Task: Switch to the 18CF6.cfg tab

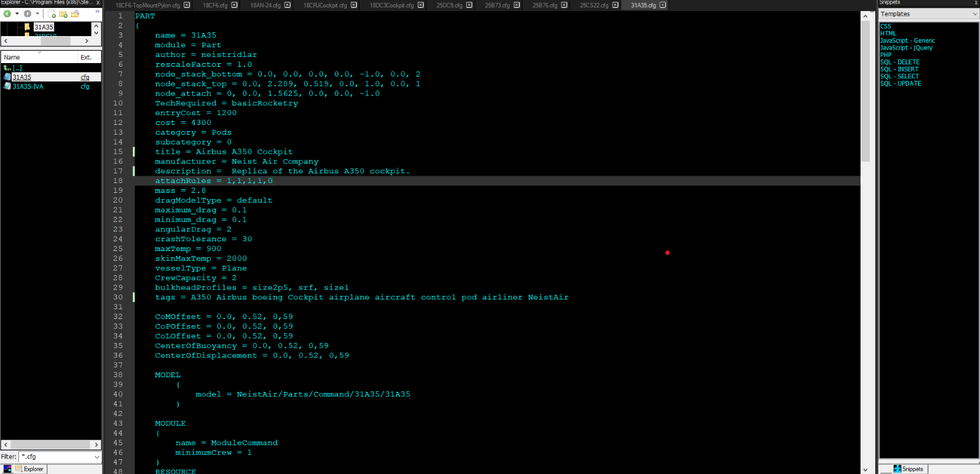Action: (x=215, y=6)
